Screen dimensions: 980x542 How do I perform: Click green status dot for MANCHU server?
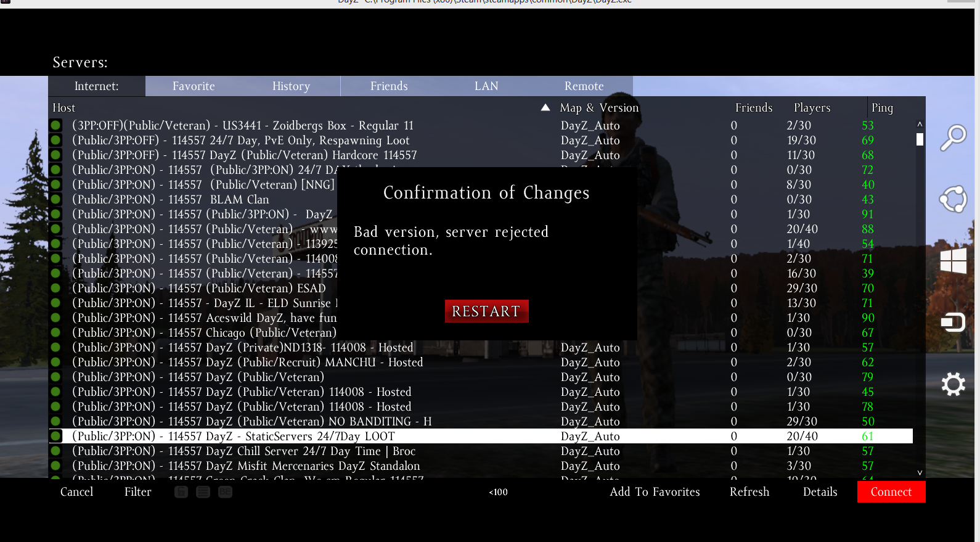pyautogui.click(x=56, y=362)
